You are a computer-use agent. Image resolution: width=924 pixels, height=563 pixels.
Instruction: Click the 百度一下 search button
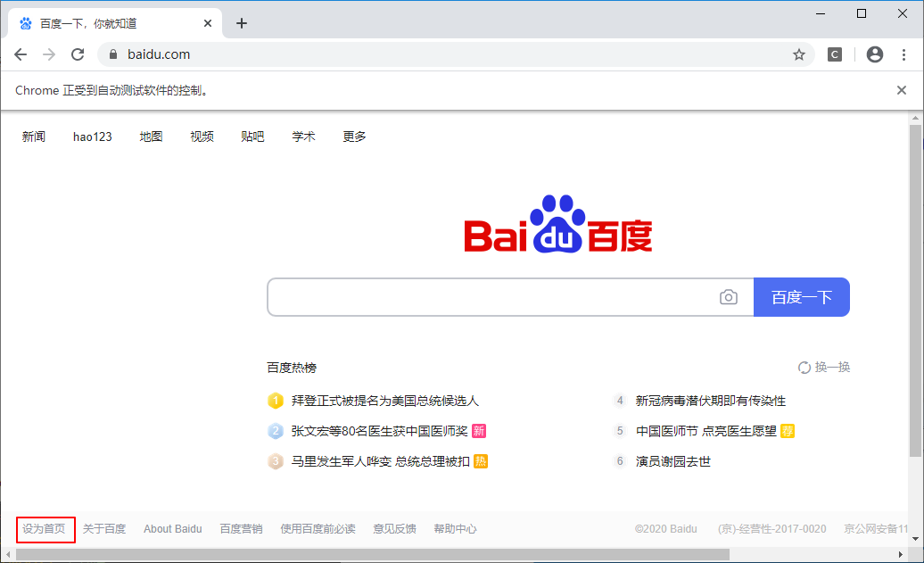[x=802, y=297]
